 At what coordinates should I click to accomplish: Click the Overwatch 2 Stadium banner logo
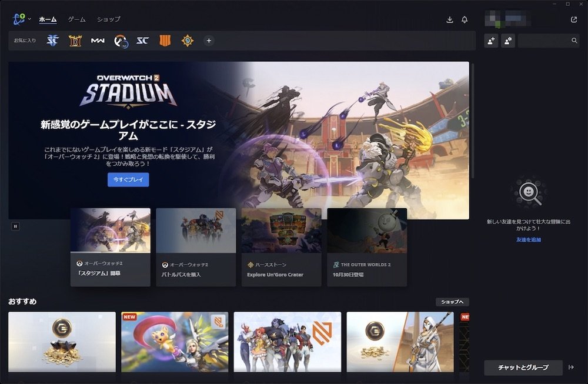pos(128,91)
